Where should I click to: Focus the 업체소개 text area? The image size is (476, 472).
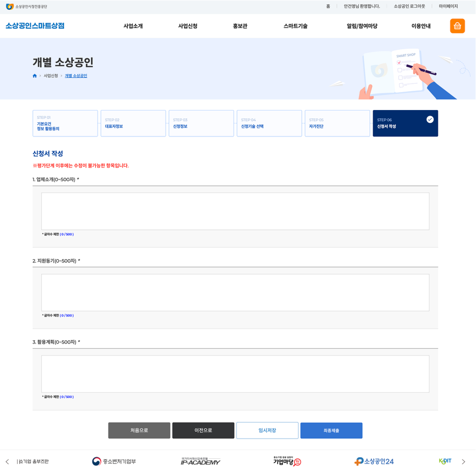coord(235,211)
